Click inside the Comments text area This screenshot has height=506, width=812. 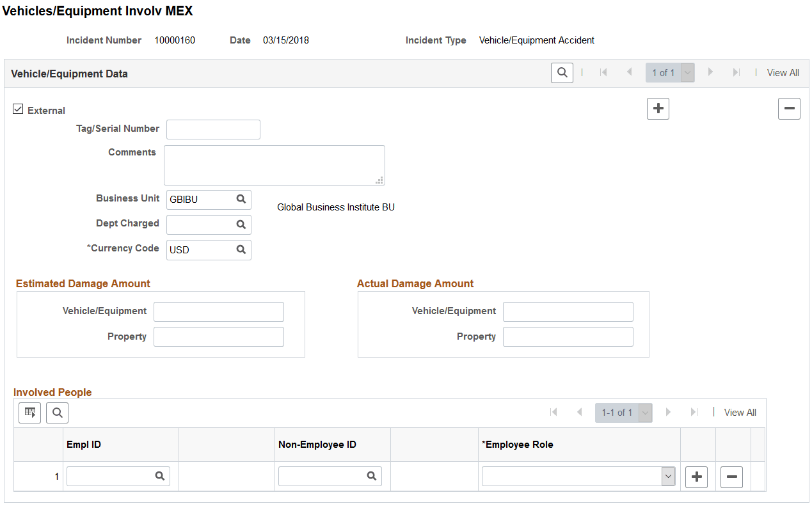(x=274, y=164)
